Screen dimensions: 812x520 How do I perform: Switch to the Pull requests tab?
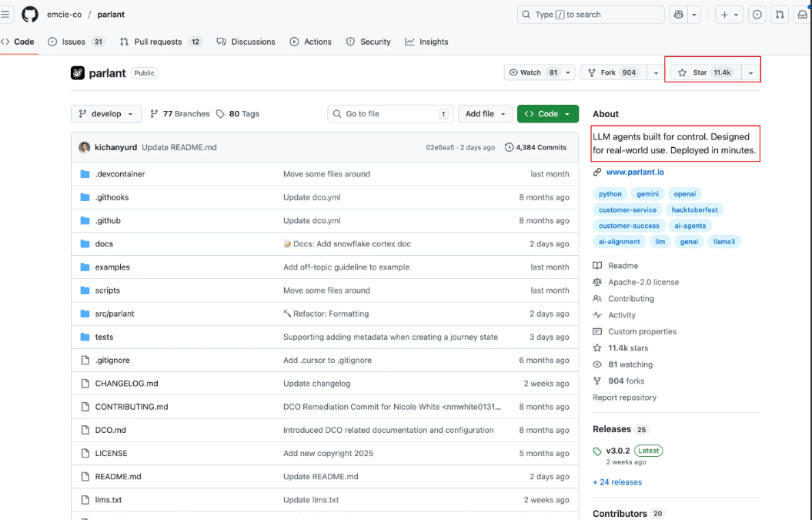158,42
